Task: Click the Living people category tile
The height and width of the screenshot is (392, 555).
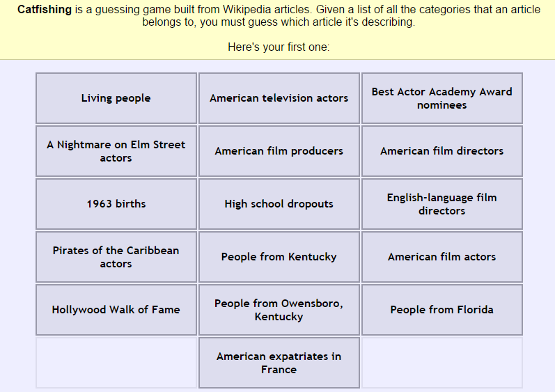Action: coord(116,98)
